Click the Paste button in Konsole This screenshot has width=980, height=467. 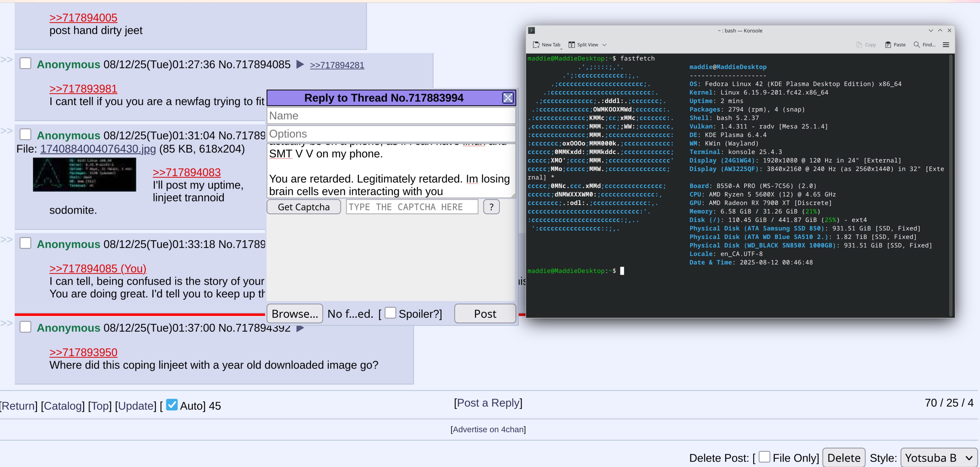point(895,45)
